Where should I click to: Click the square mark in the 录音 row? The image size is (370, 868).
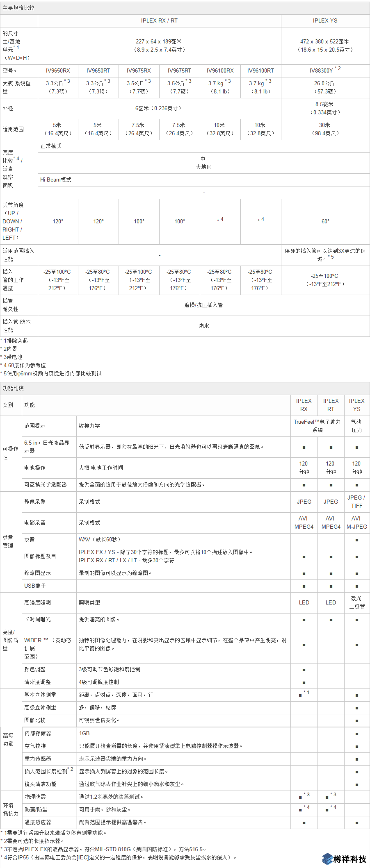[x=357, y=540]
